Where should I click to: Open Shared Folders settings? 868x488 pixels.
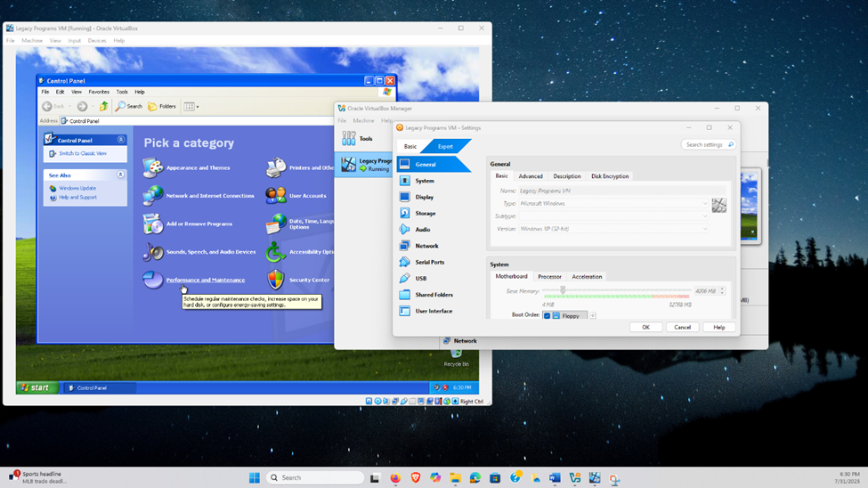[433, 295]
